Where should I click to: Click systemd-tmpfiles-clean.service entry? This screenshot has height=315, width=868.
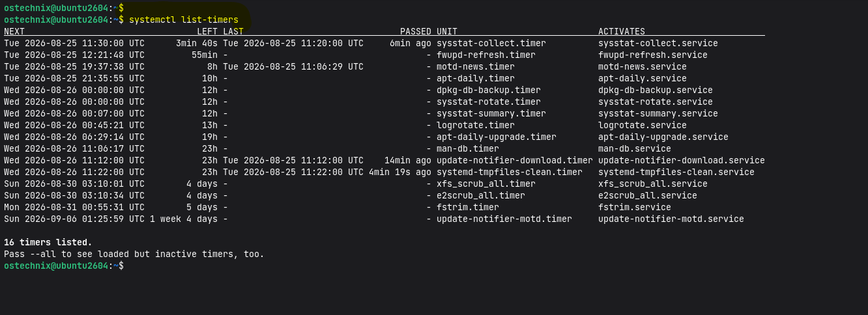676,172
